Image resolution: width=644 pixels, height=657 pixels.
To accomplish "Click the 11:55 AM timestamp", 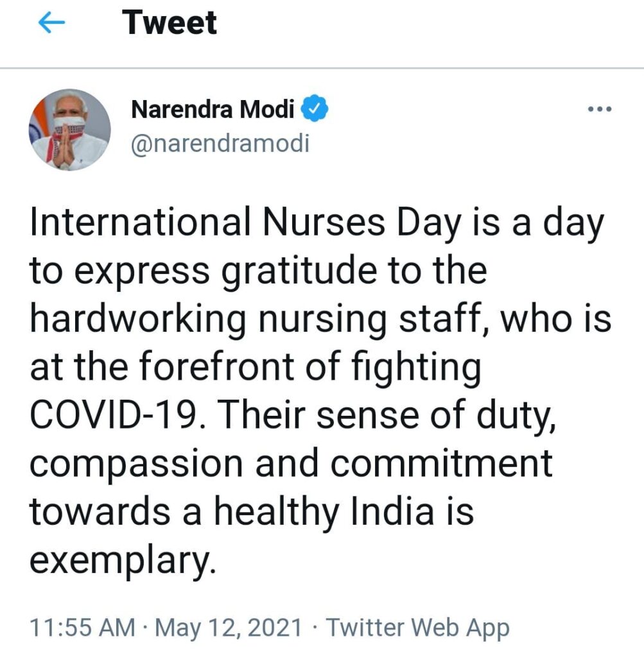I will click(82, 627).
